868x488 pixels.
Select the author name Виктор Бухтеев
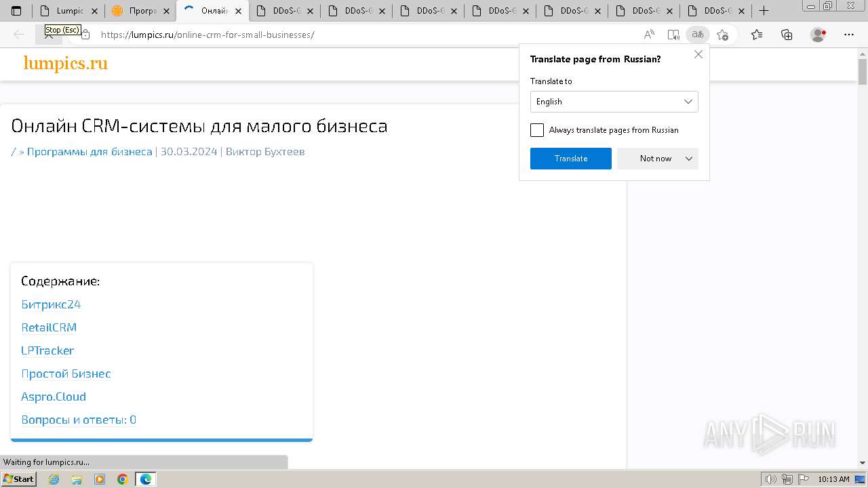click(265, 152)
